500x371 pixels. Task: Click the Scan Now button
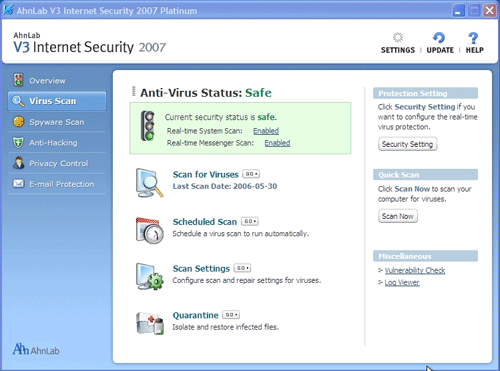(x=398, y=216)
